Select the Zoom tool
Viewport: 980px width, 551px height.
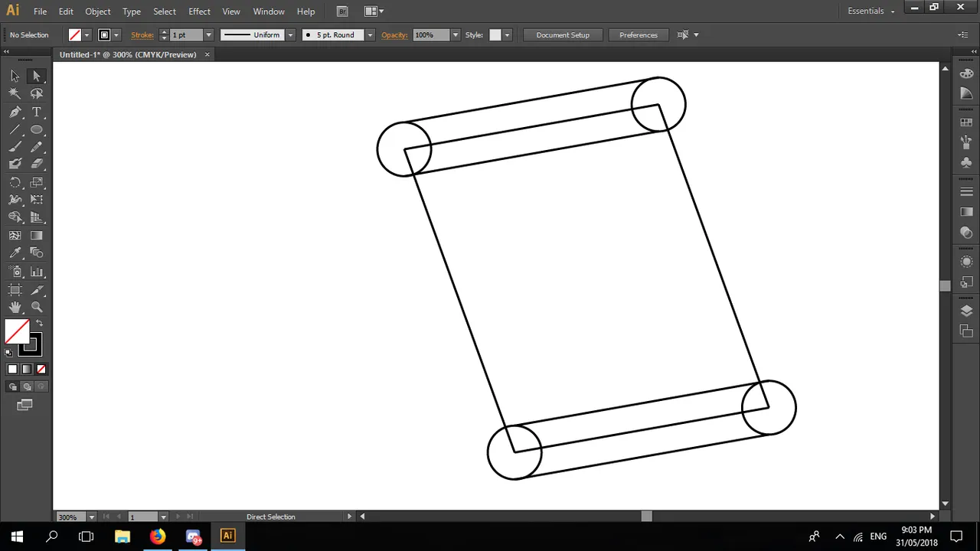point(36,308)
